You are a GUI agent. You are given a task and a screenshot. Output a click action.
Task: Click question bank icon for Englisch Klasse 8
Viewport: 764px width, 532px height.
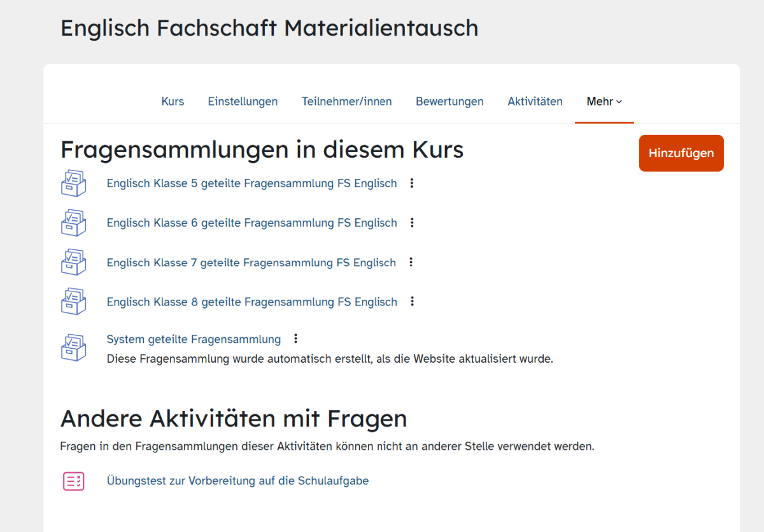[x=73, y=302]
